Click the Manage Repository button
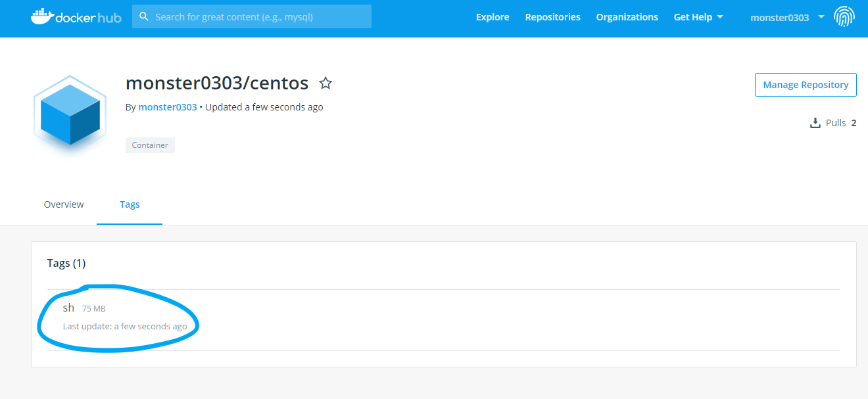 [x=806, y=85]
